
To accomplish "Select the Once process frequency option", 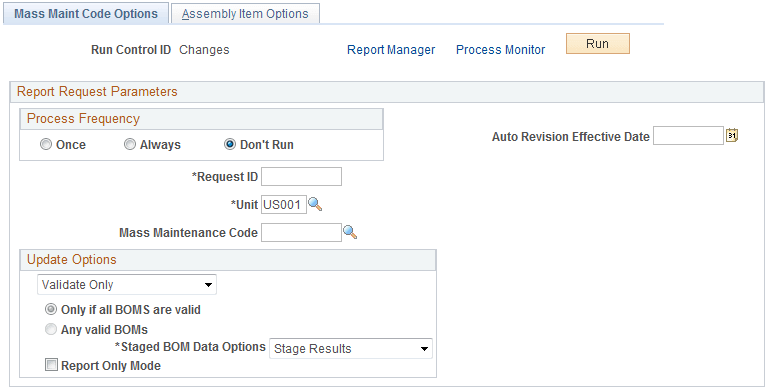I will click(46, 144).
